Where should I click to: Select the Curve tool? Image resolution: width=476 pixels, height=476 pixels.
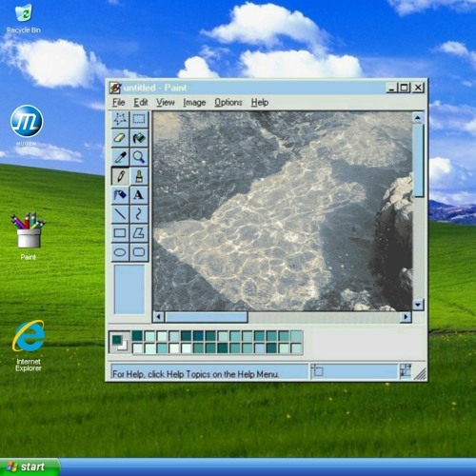point(139,214)
